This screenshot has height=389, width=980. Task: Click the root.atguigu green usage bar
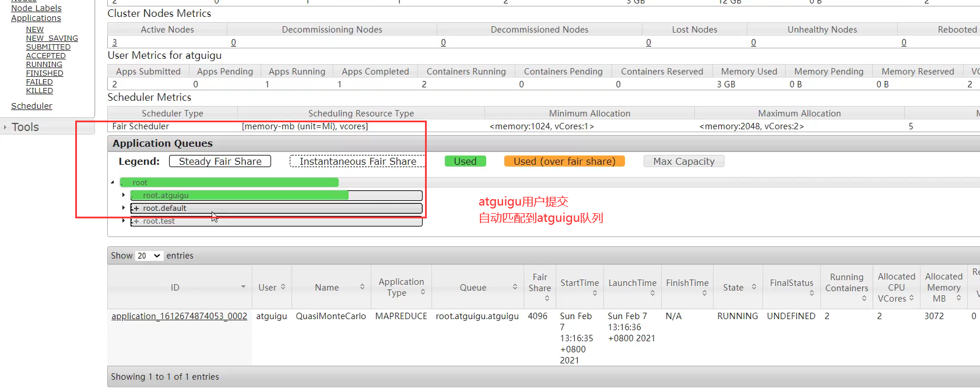(x=239, y=196)
